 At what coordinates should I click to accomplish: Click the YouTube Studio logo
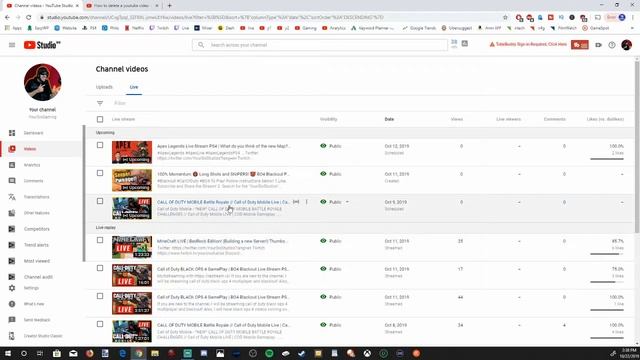click(42, 45)
